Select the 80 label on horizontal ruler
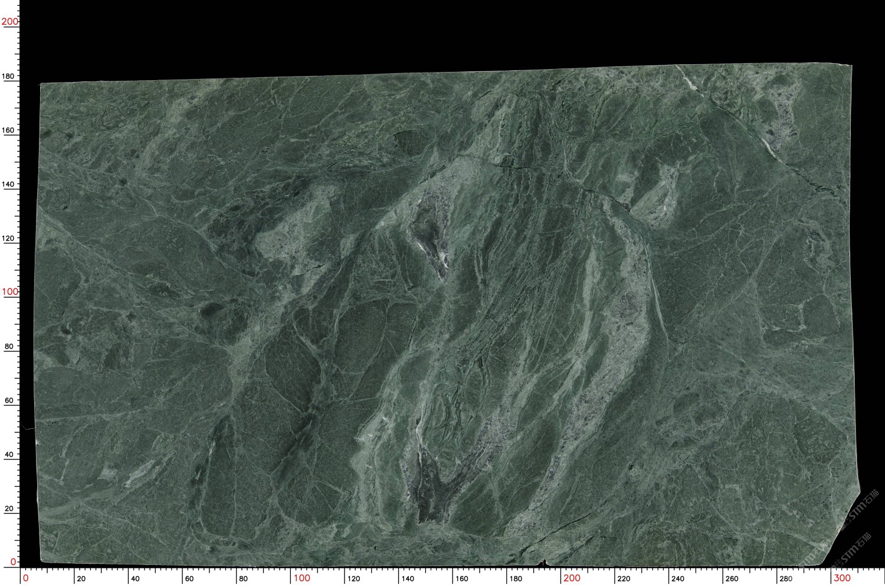The width and height of the screenshot is (885, 588). click(243, 579)
